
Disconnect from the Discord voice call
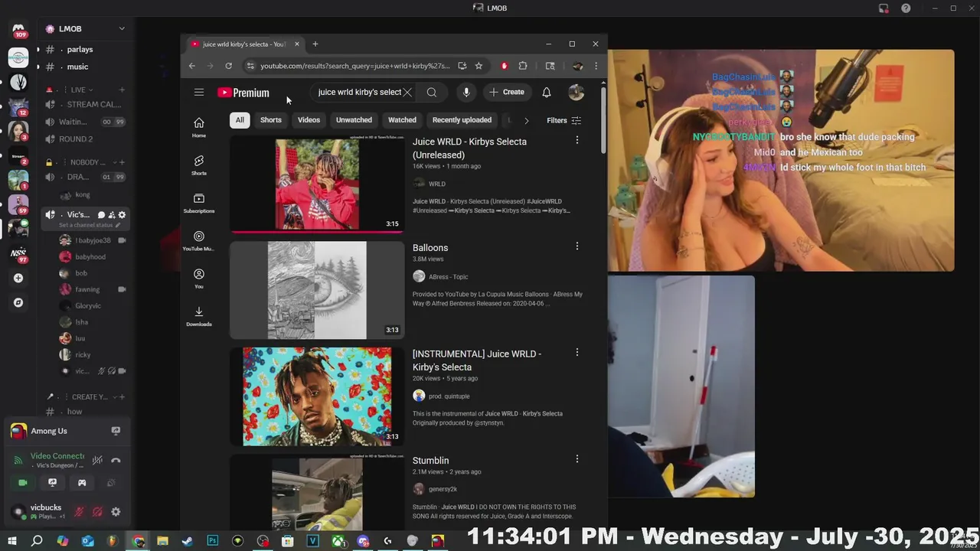point(116,460)
